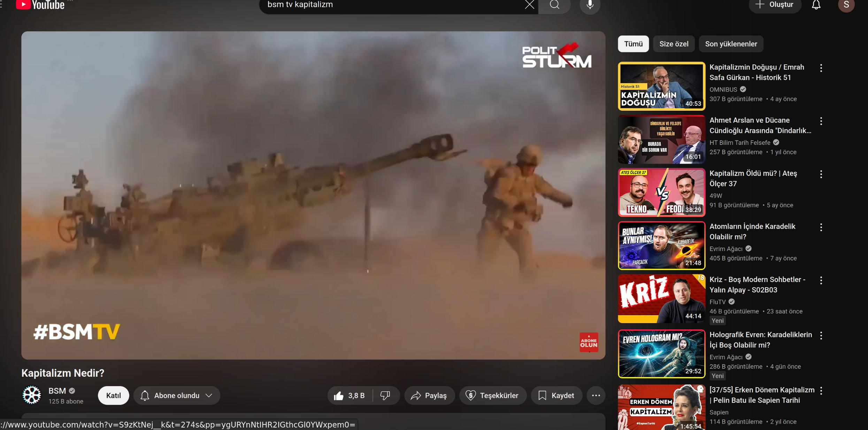Open options menu for Kriz Boş Modern Sohbetler
868x430 pixels.
pyautogui.click(x=821, y=280)
